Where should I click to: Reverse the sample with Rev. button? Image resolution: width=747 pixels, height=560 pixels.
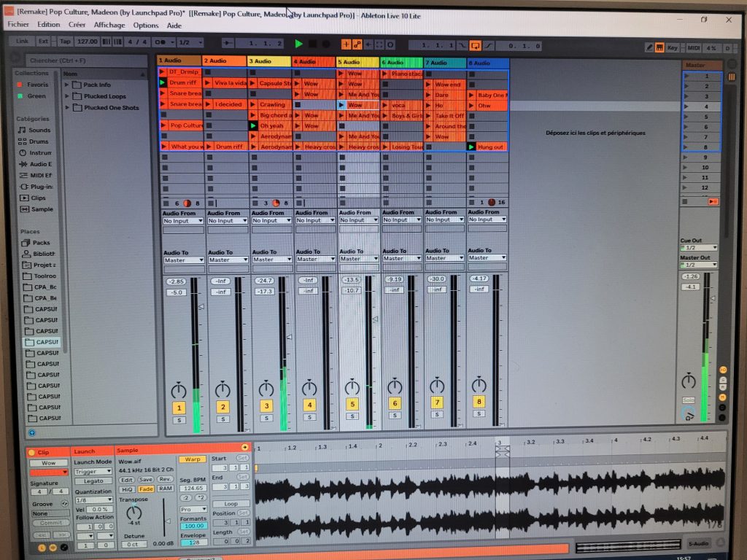pos(165,479)
